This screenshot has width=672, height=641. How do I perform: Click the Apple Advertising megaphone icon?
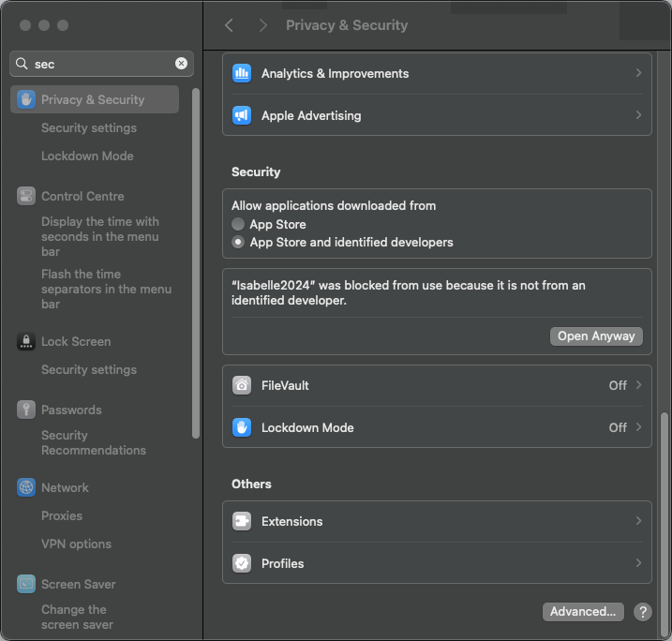[x=242, y=116]
